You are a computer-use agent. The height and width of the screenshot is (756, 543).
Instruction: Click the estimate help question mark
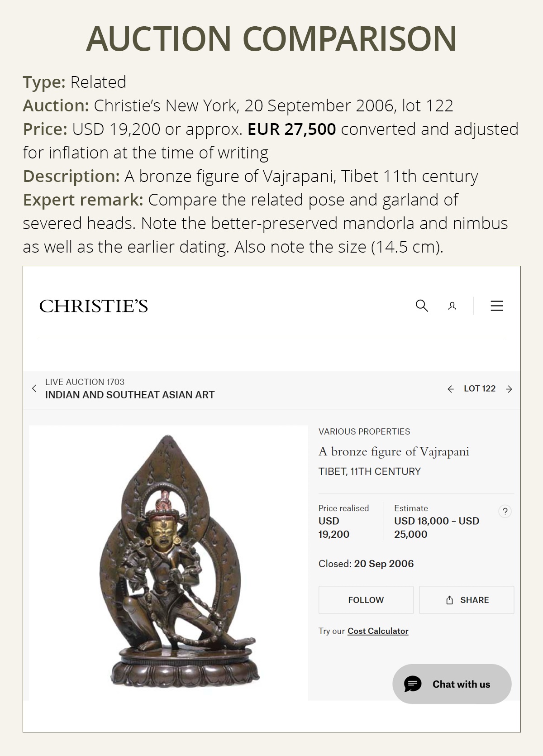(x=505, y=512)
